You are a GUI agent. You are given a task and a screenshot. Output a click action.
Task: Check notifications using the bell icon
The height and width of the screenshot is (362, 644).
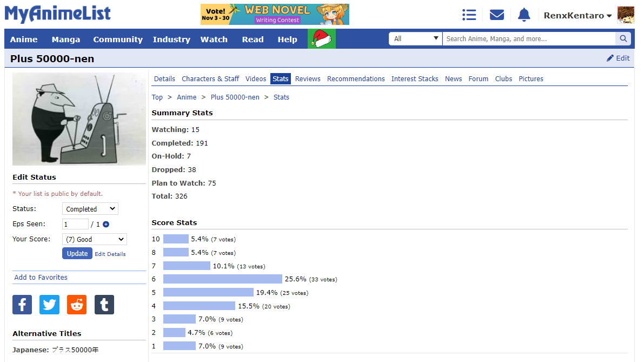523,15
